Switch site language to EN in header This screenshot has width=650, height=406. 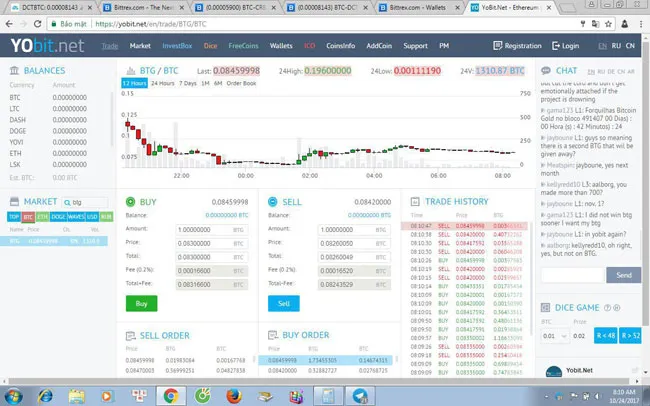tap(602, 46)
